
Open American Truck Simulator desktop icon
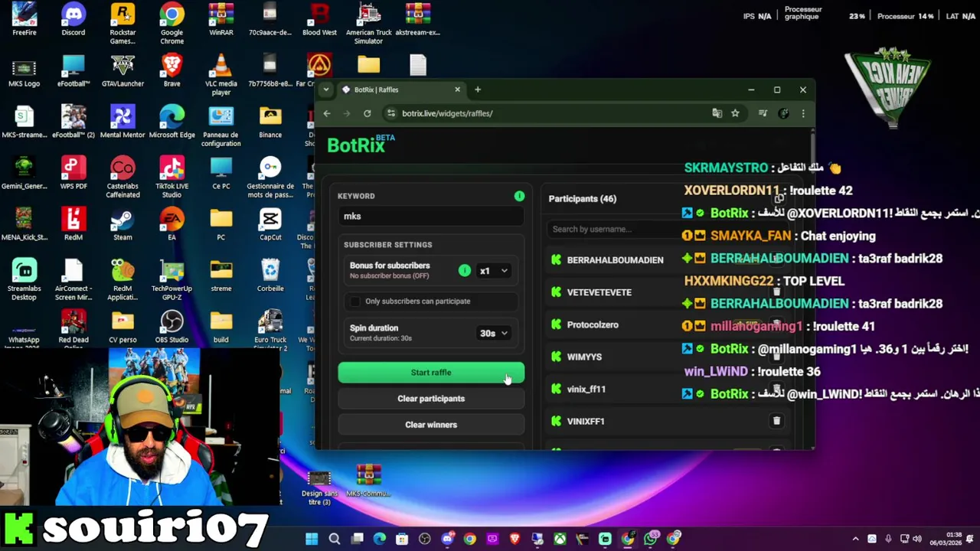click(x=368, y=23)
